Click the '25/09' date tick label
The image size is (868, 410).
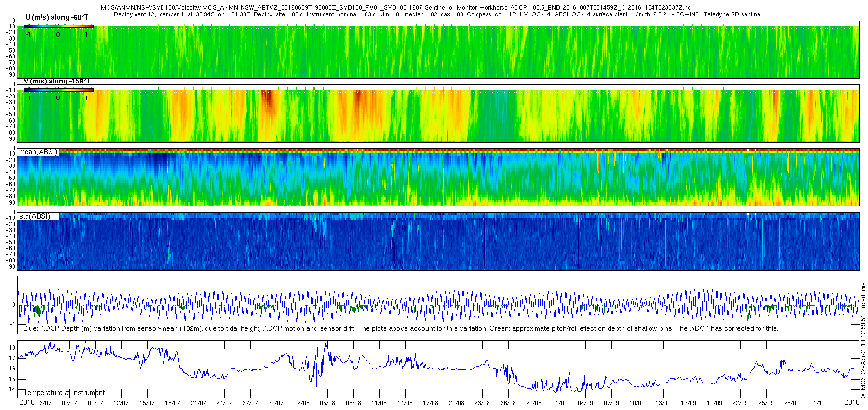pyautogui.click(x=766, y=403)
